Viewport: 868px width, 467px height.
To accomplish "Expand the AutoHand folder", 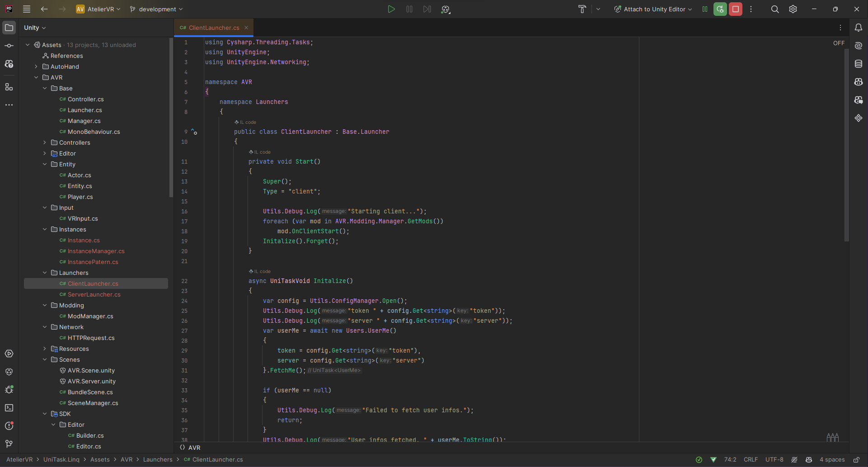I will click(36, 66).
